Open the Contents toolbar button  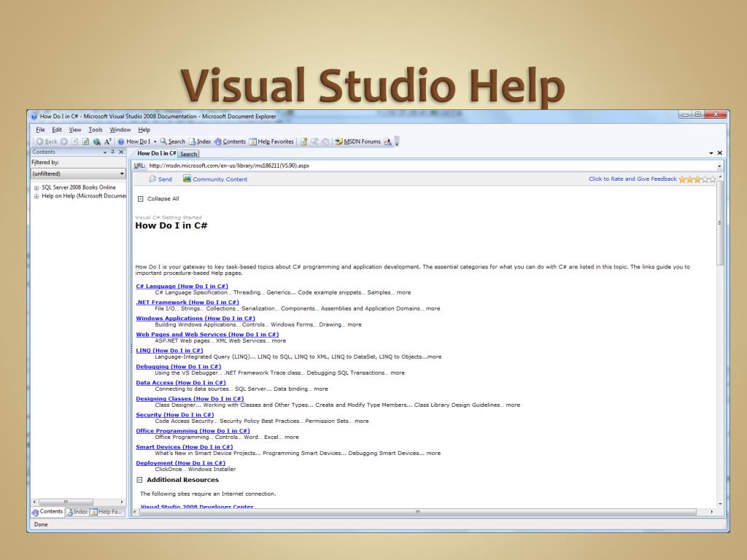coord(230,141)
